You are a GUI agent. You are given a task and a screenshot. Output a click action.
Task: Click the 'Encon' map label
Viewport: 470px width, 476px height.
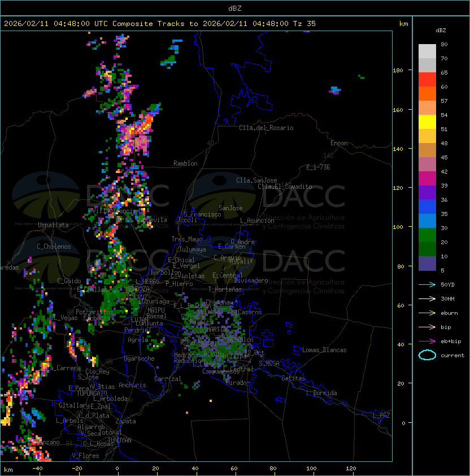pyautogui.click(x=339, y=143)
